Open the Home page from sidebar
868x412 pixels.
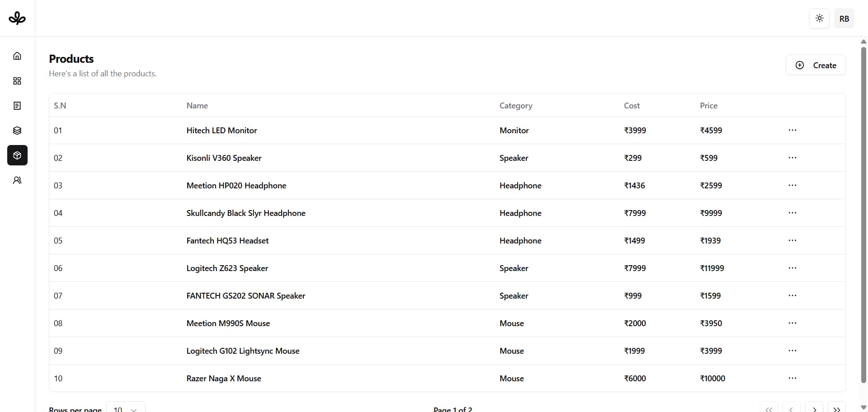click(x=17, y=56)
